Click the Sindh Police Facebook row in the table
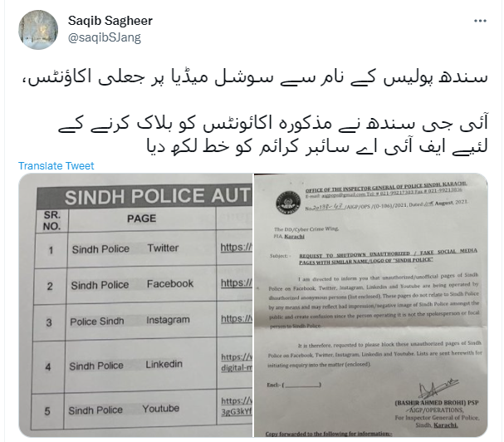The image size is (504, 442). coord(143,284)
